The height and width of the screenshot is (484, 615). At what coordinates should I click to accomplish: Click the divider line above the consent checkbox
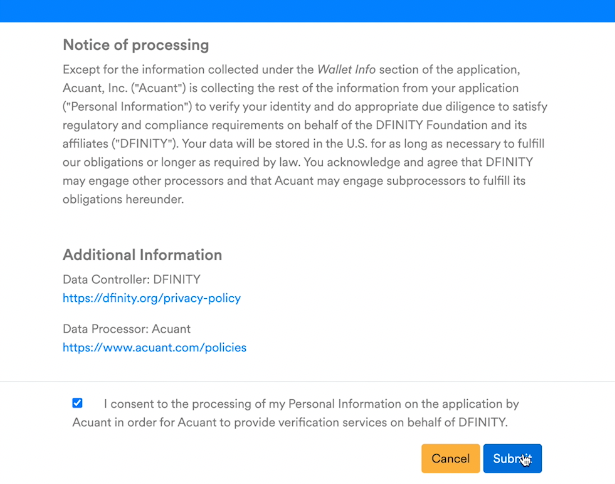pos(308,381)
